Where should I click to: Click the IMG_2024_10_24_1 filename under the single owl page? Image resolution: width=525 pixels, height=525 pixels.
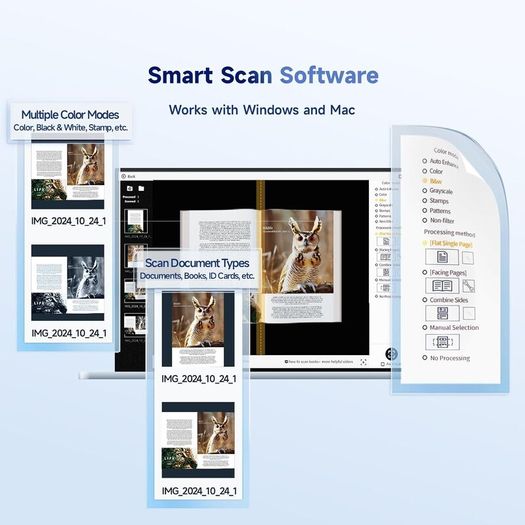coord(199,379)
